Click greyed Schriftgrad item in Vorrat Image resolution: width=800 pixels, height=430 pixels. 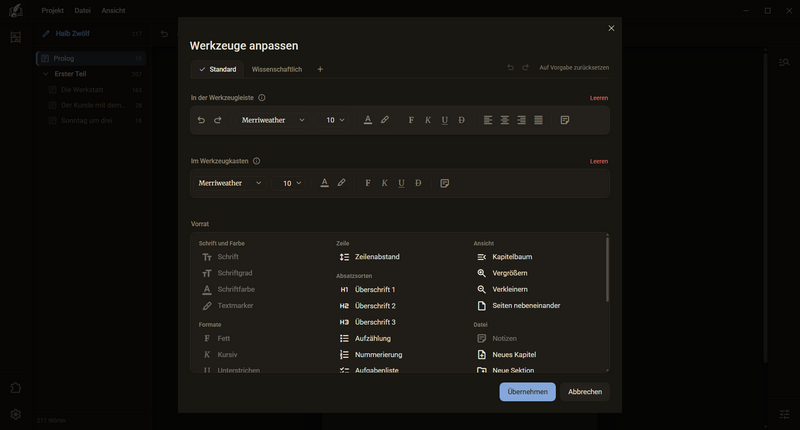pyautogui.click(x=228, y=273)
